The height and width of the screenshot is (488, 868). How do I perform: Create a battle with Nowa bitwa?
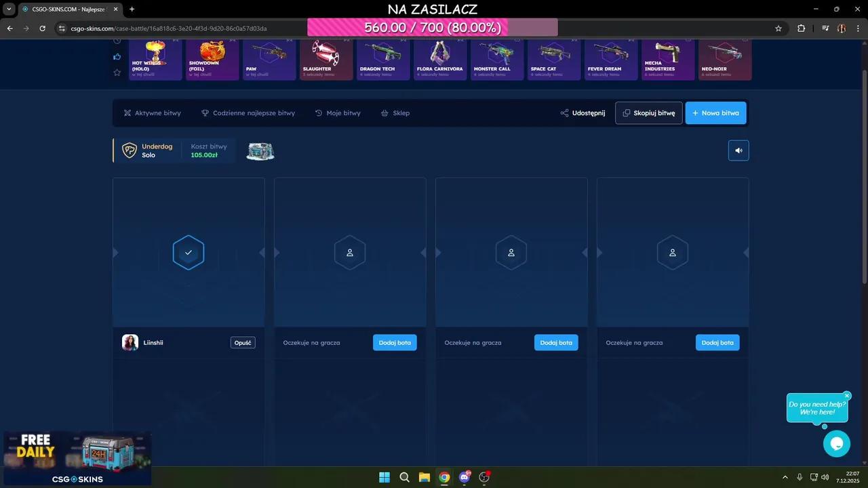pos(716,113)
